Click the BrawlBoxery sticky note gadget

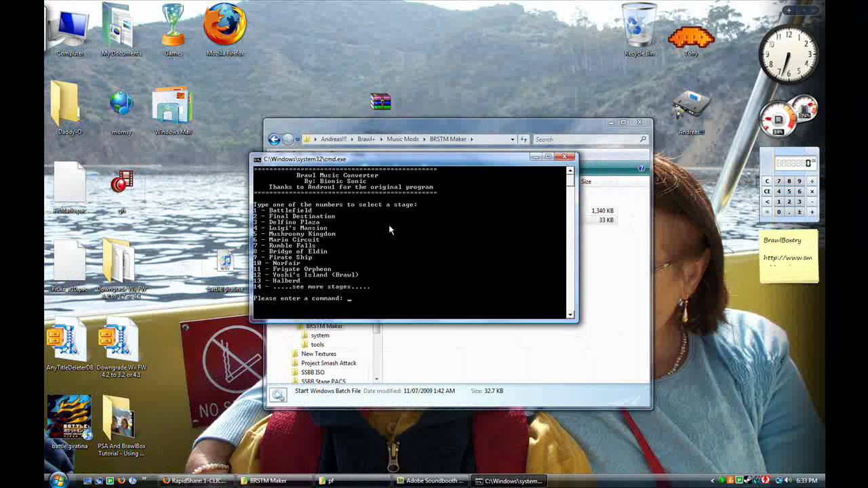789,256
